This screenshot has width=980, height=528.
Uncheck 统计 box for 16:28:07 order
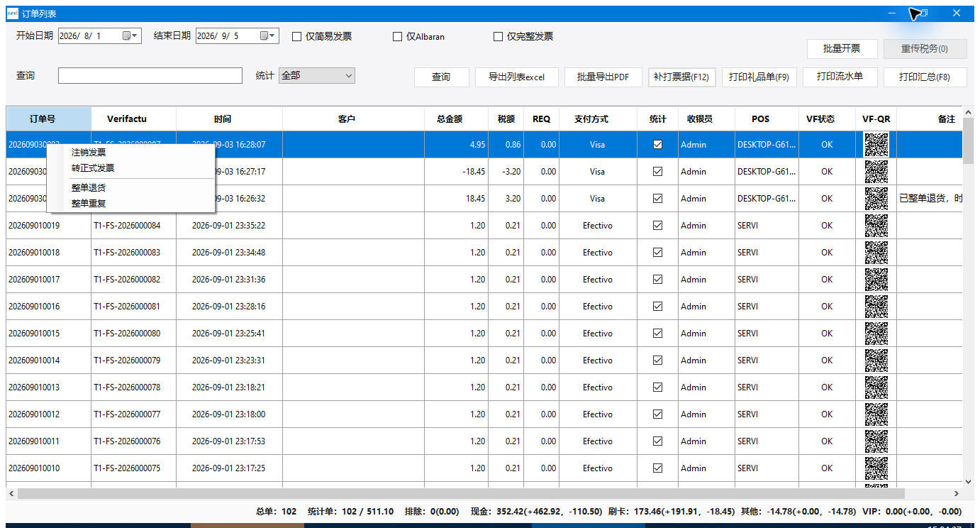click(x=657, y=144)
